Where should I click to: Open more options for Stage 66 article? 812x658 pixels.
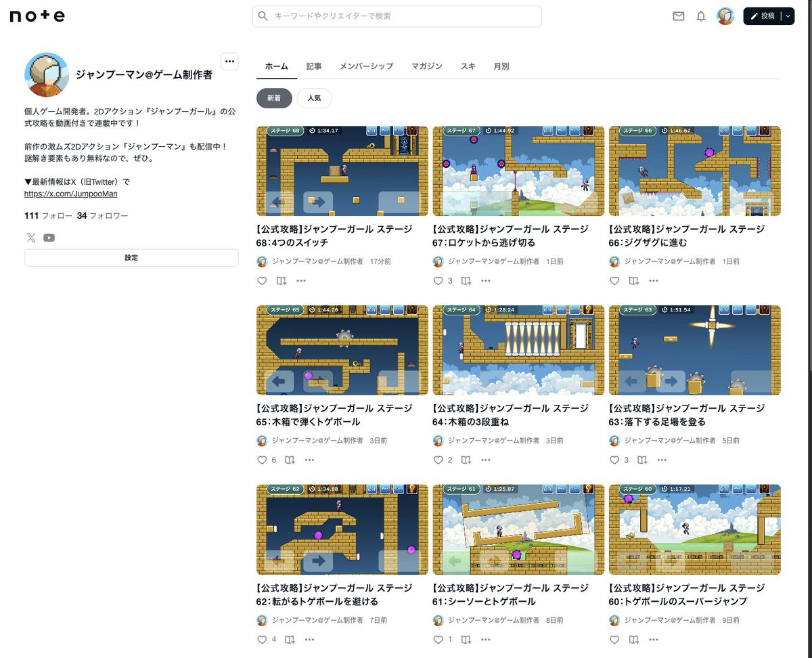(654, 281)
